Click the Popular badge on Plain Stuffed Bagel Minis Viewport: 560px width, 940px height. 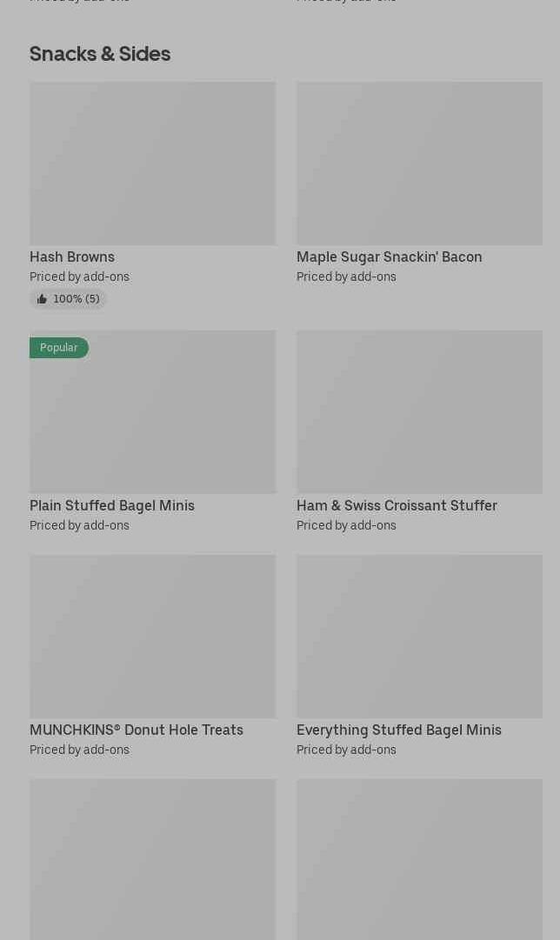pos(59,348)
